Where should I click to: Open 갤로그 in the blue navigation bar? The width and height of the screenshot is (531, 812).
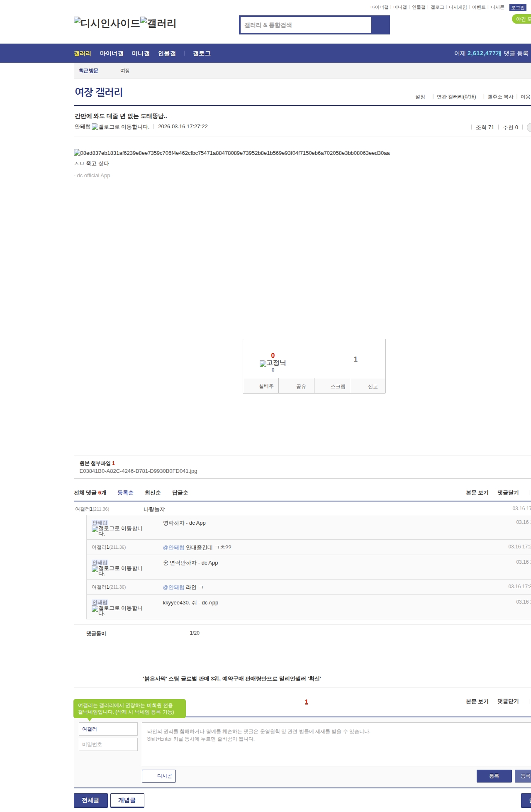click(202, 54)
